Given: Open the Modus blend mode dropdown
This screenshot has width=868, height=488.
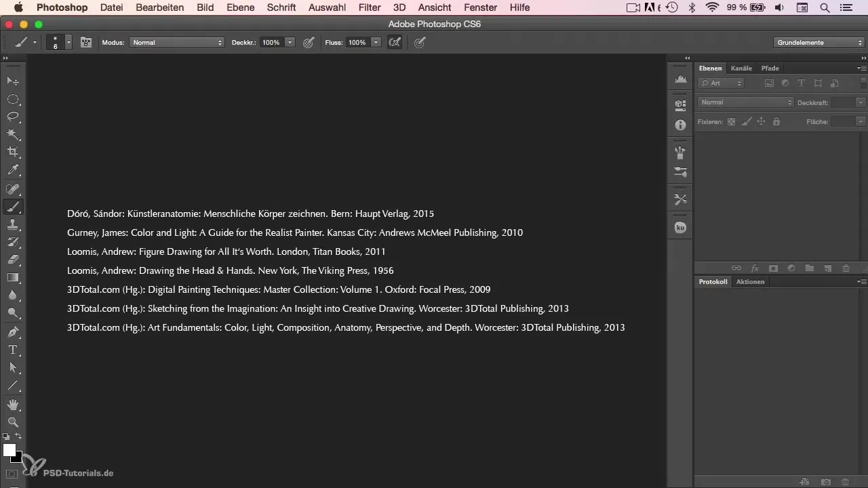Looking at the screenshot, I should [176, 42].
